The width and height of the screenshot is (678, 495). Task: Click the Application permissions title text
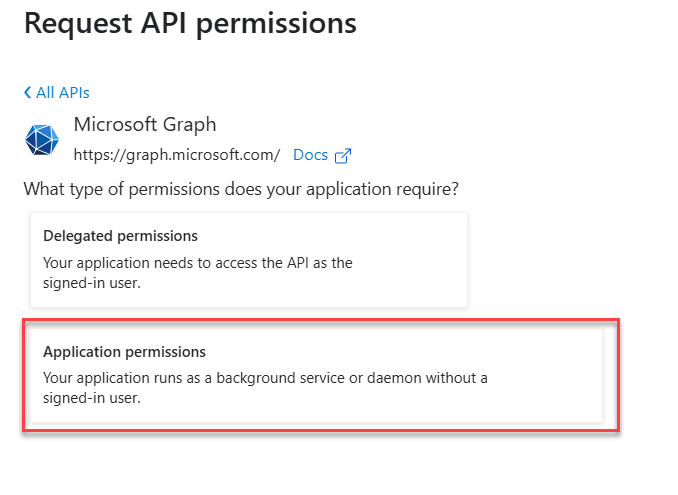[x=125, y=352]
